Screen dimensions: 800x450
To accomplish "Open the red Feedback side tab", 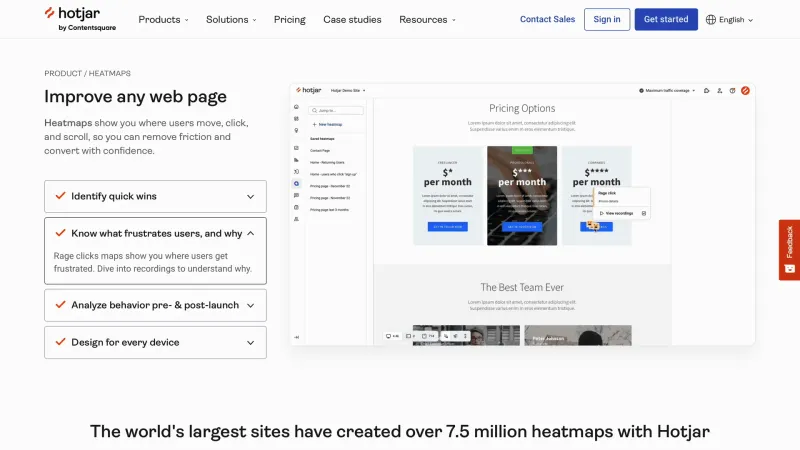I will tap(789, 250).
